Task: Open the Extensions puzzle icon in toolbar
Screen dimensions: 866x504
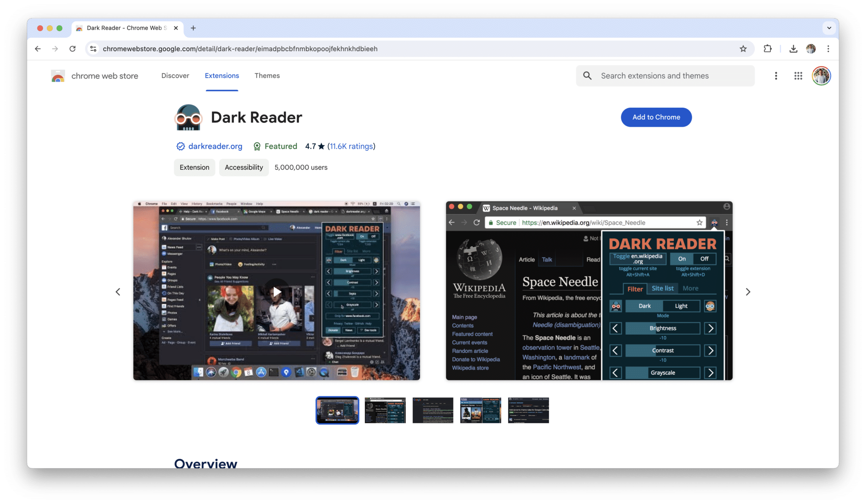Action: tap(767, 49)
